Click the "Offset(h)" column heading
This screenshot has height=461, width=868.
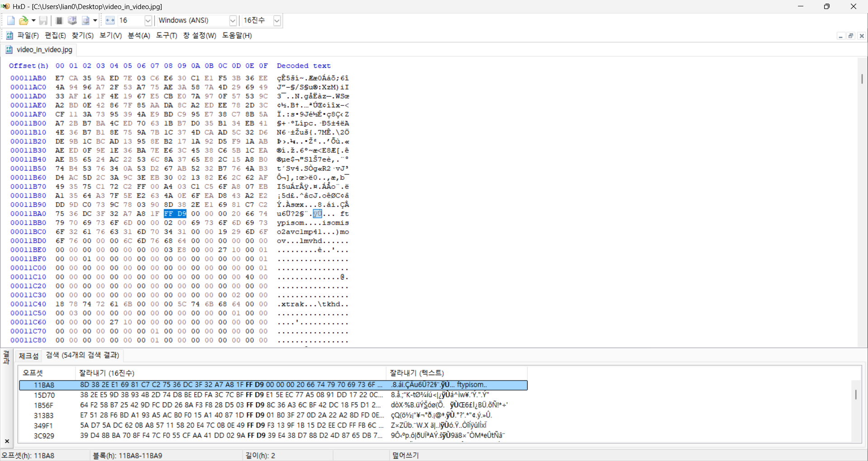coord(28,66)
